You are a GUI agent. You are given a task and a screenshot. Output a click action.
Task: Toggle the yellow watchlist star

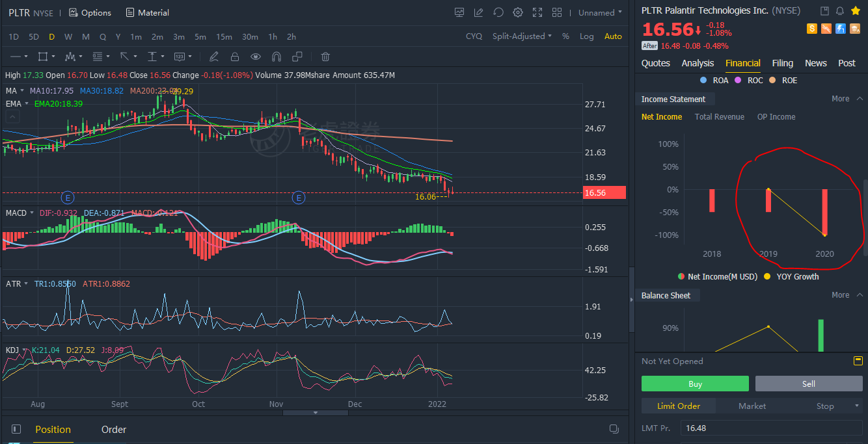click(x=856, y=11)
